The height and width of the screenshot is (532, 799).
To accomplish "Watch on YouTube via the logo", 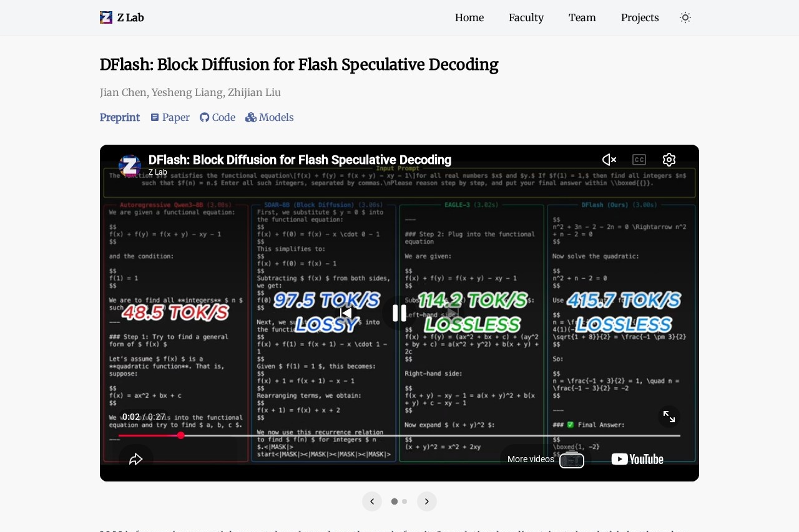I will pos(637,460).
